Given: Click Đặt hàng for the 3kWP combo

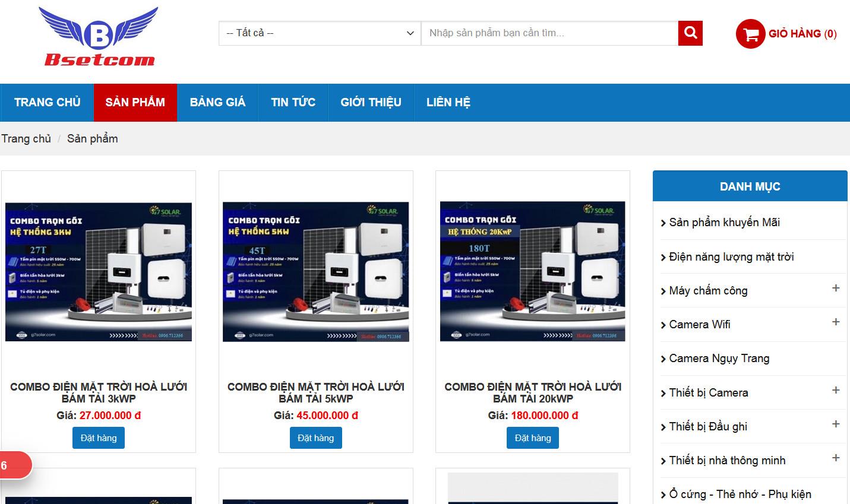Looking at the screenshot, I should pos(98,438).
